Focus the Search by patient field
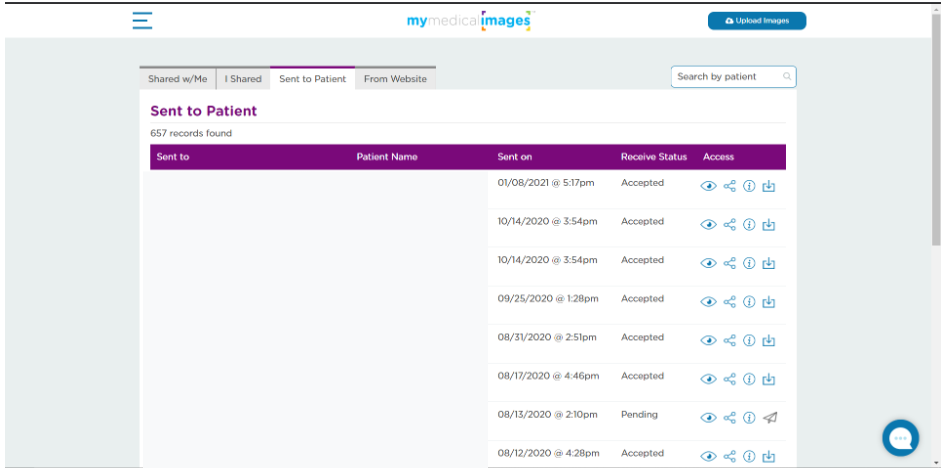Viewport: 946px width, 468px height. click(733, 77)
